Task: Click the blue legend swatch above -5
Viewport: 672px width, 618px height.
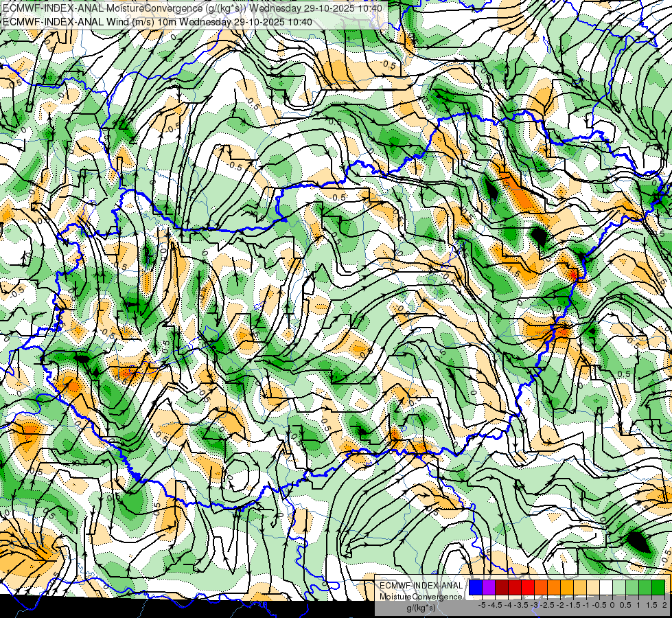Action: (x=476, y=587)
